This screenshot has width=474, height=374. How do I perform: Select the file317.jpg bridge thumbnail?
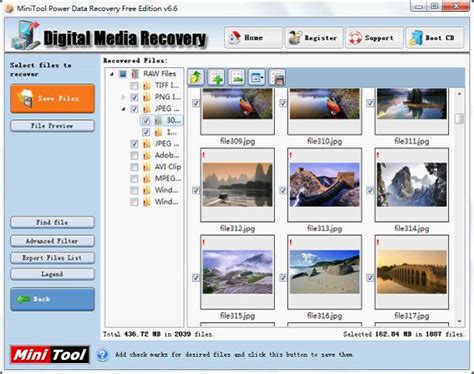tap(412, 272)
